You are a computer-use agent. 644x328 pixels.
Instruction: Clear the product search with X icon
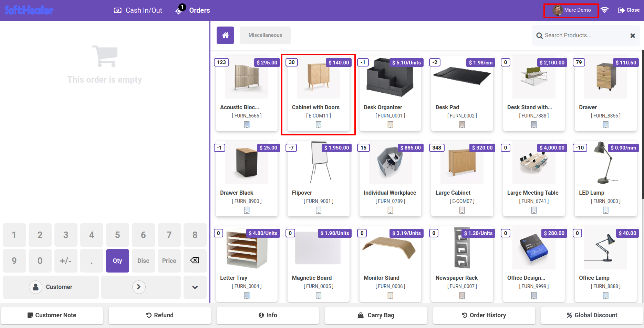pyautogui.click(x=632, y=35)
